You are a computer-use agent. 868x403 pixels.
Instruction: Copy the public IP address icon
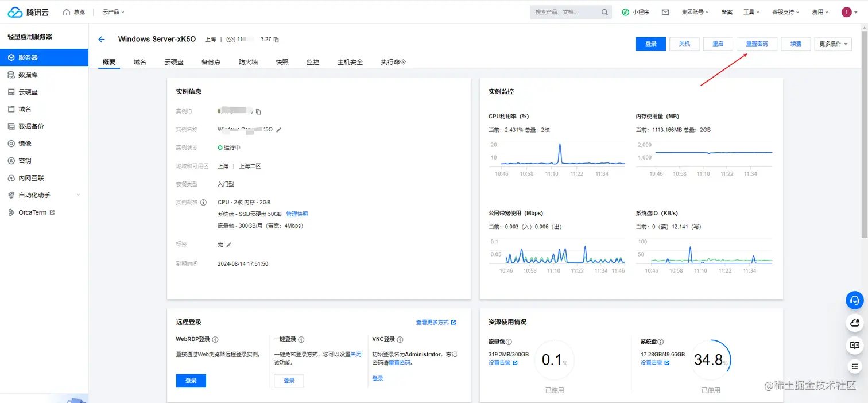coord(276,40)
